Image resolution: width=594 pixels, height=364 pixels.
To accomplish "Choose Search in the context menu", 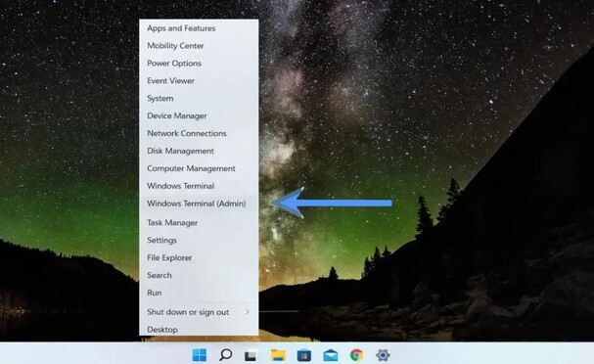I will [x=199, y=275].
